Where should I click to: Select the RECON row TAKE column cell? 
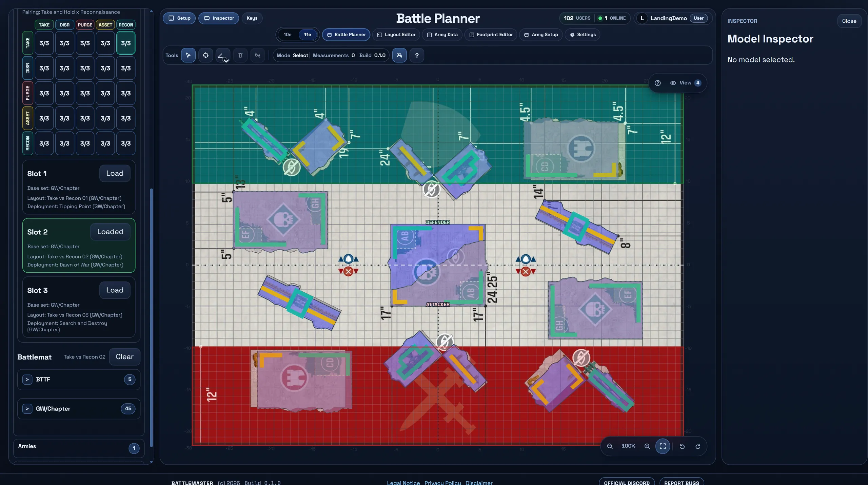(x=44, y=143)
